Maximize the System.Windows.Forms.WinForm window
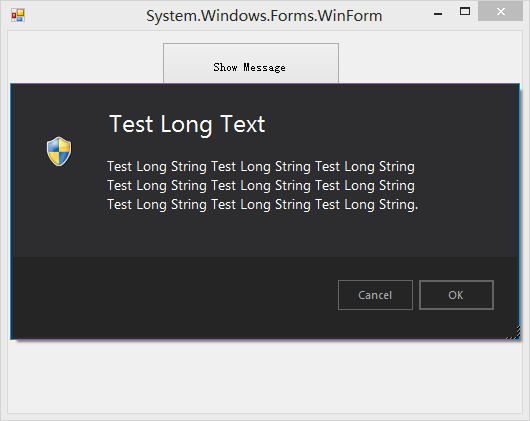Image resolution: width=530 pixels, height=421 pixels. click(x=465, y=11)
